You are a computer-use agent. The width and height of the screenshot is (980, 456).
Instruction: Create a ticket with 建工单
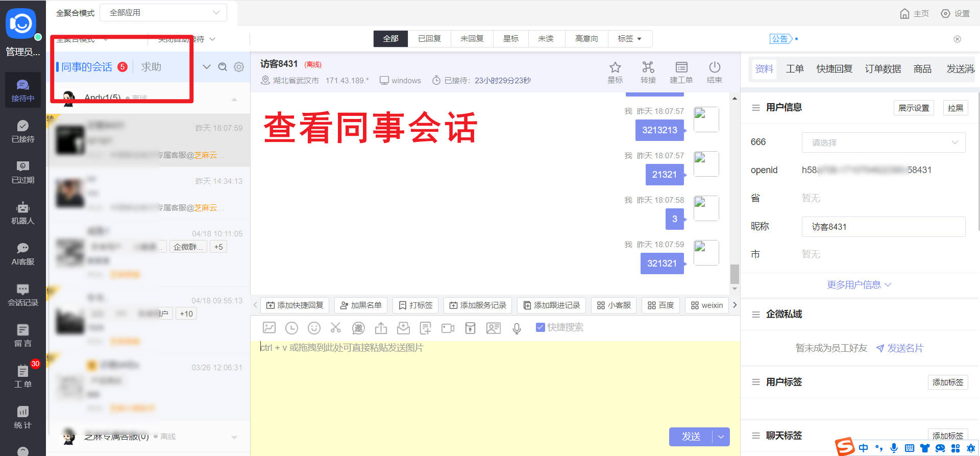point(681,73)
